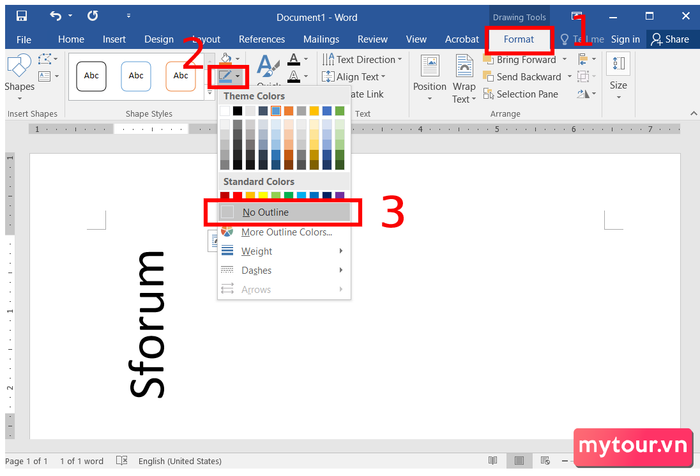Save the document with the floppy icon

click(x=21, y=16)
